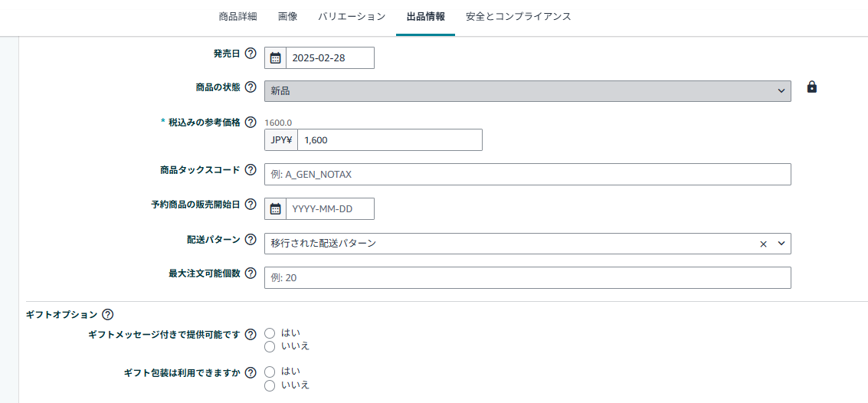Open help icon for 配送パターン
Image resolution: width=868 pixels, height=403 pixels.
click(251, 240)
